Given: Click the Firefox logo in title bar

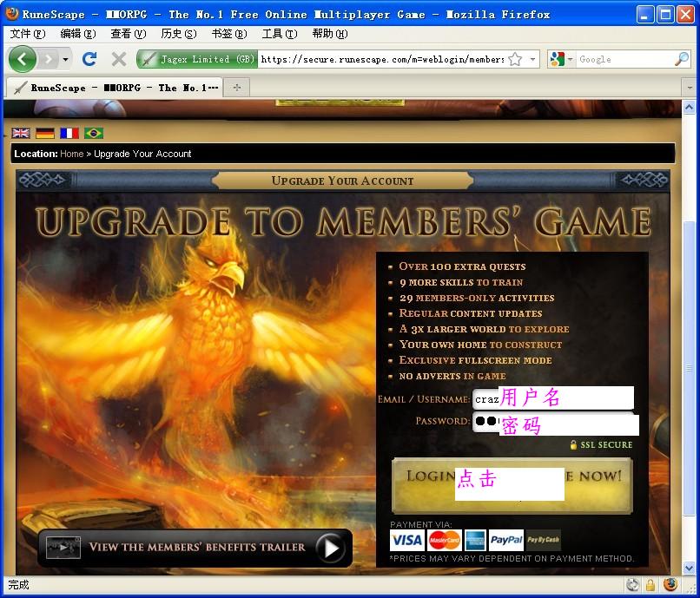Looking at the screenshot, I should tap(11, 13).
